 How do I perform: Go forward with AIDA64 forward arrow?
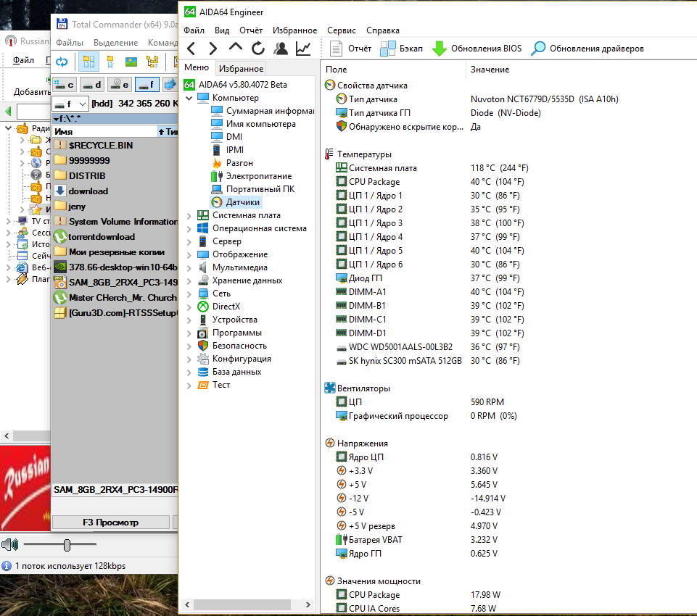[213, 49]
